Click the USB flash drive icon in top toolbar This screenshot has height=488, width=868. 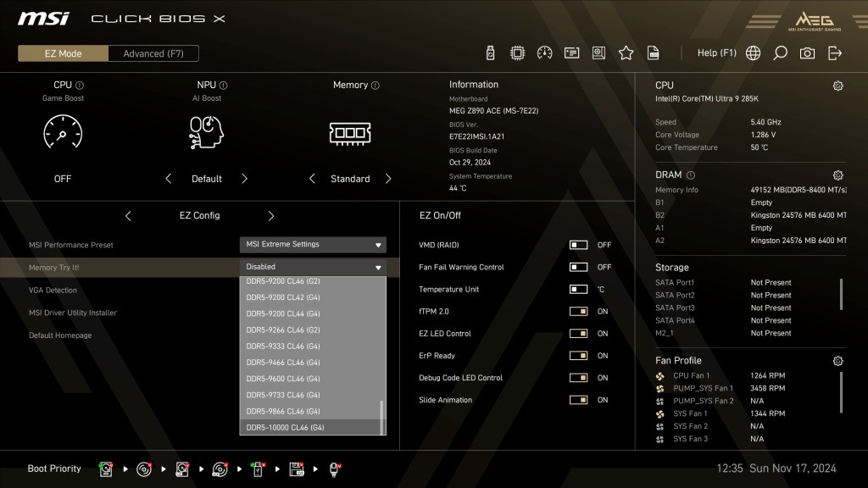tap(490, 53)
